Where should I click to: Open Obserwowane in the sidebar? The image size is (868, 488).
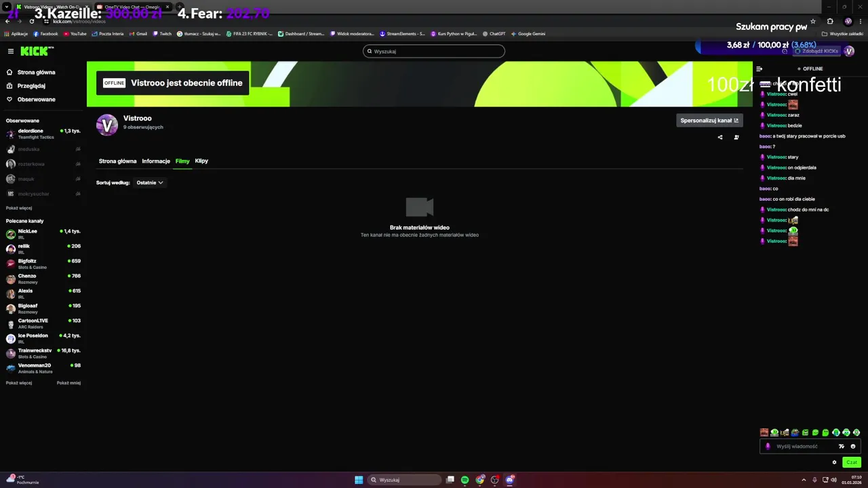(31, 100)
